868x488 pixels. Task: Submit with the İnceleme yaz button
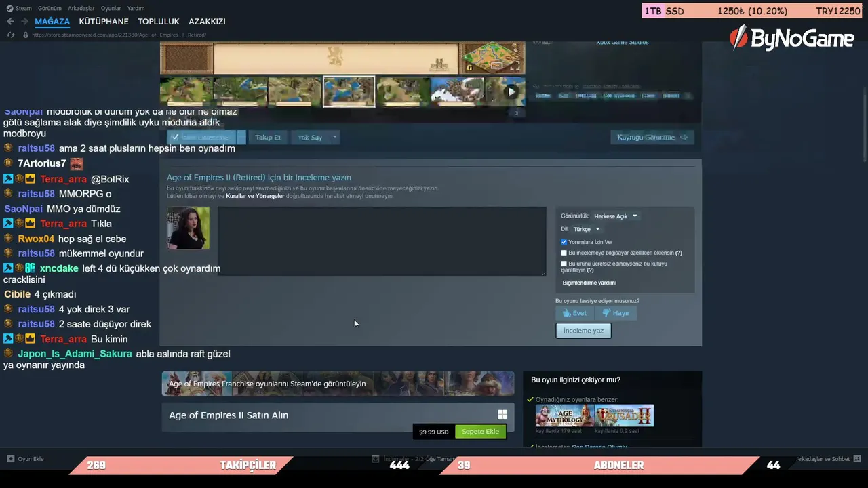point(583,331)
